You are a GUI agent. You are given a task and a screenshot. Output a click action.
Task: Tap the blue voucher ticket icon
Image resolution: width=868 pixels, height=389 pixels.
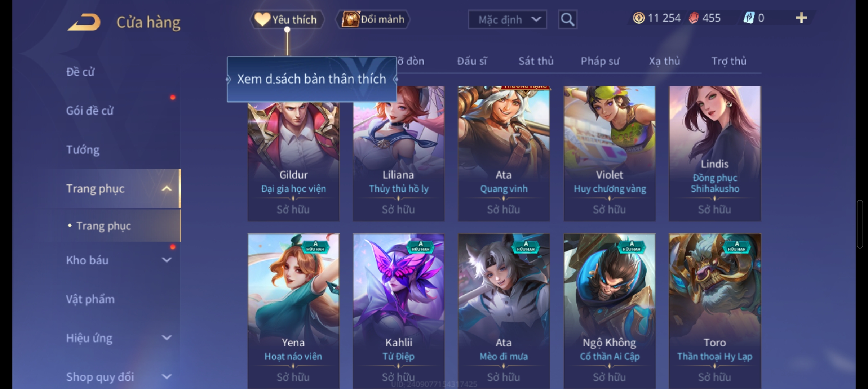click(749, 18)
